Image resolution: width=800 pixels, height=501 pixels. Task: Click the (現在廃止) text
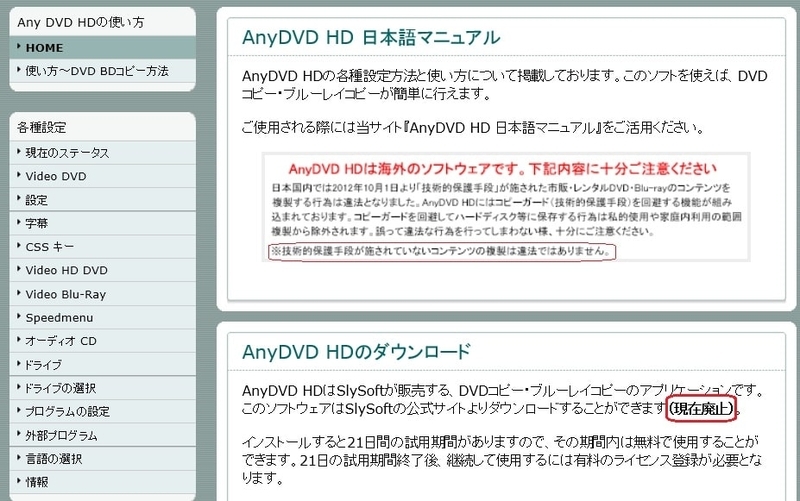(702, 408)
